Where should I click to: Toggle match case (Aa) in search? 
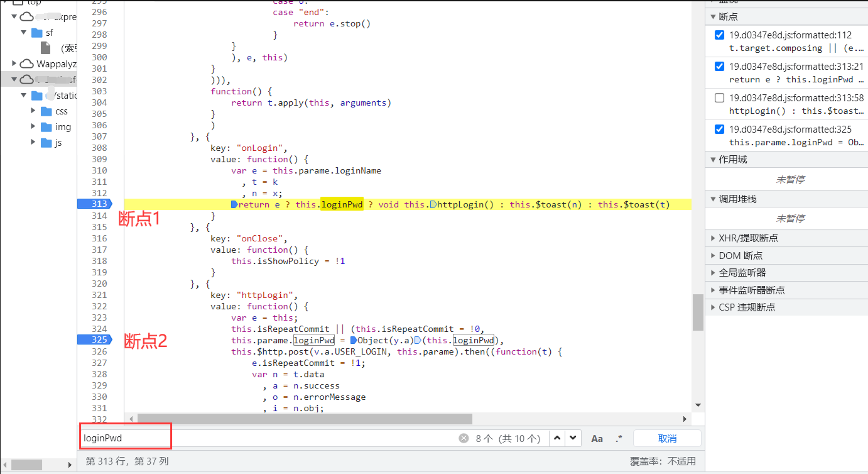(x=597, y=438)
